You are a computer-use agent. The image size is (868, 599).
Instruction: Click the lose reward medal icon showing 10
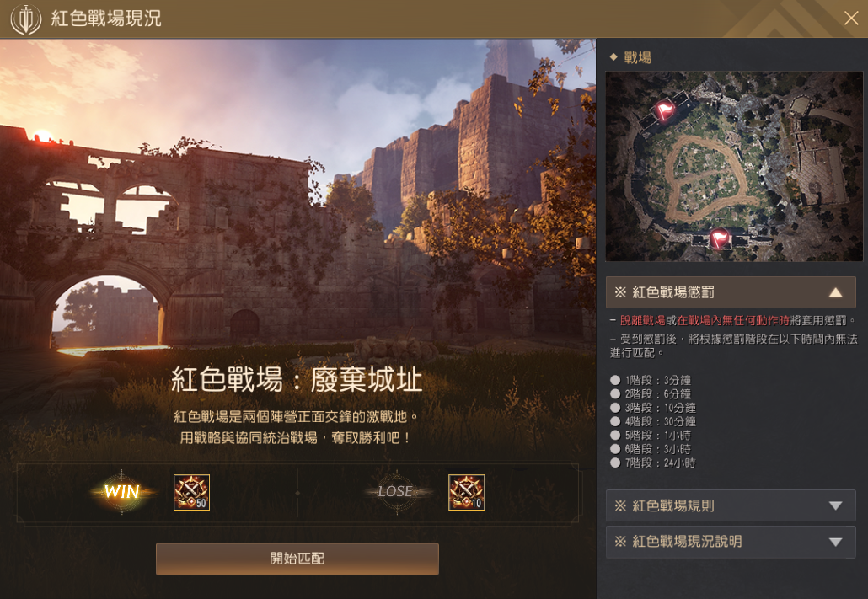467,492
